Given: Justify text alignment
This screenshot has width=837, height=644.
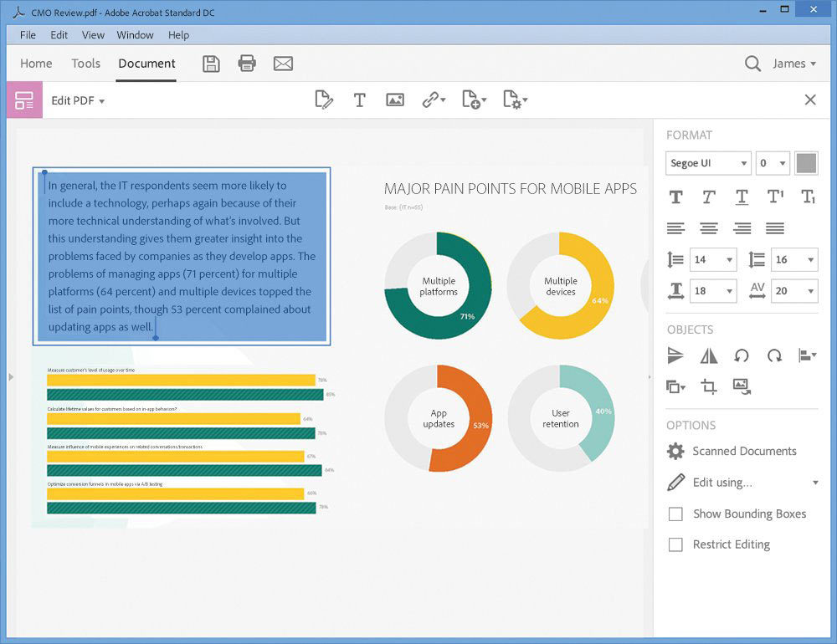Looking at the screenshot, I should [775, 228].
